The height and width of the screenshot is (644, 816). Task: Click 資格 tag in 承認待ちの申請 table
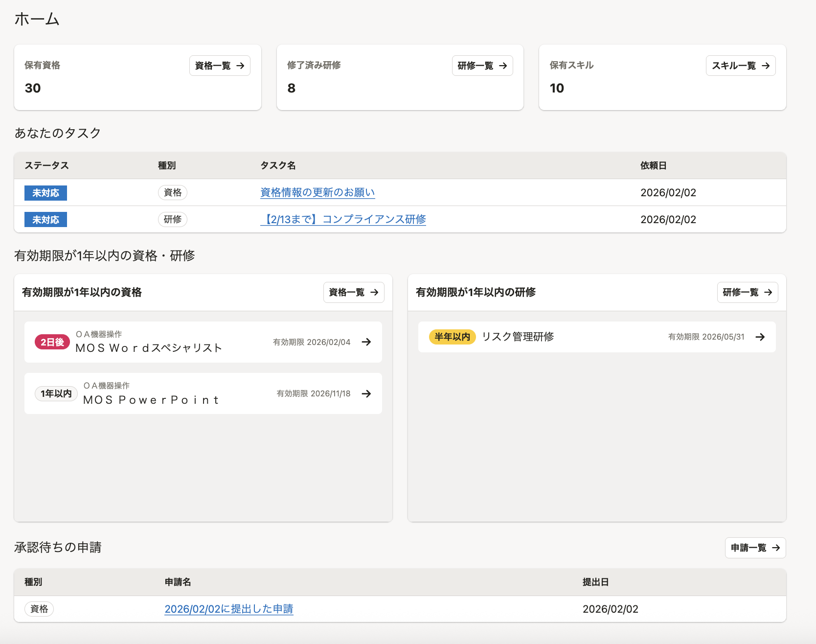point(39,609)
